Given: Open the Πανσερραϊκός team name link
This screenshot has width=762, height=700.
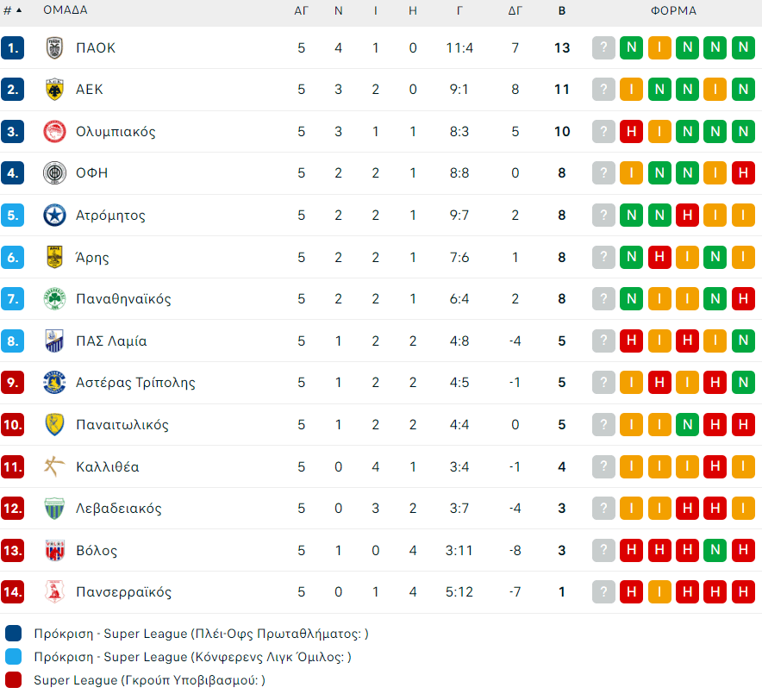Looking at the screenshot, I should click(123, 592).
